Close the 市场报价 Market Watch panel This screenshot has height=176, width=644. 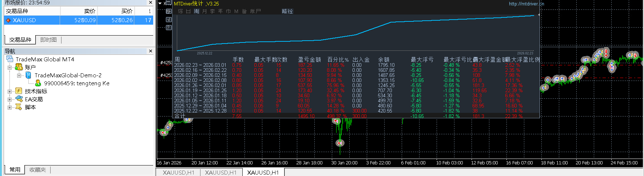pos(151,3)
